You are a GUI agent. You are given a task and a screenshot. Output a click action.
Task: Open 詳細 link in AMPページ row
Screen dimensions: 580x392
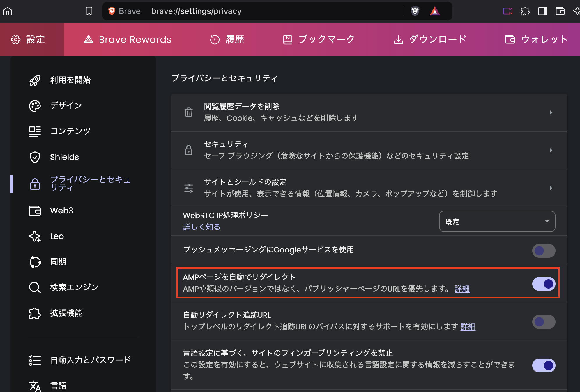point(462,289)
